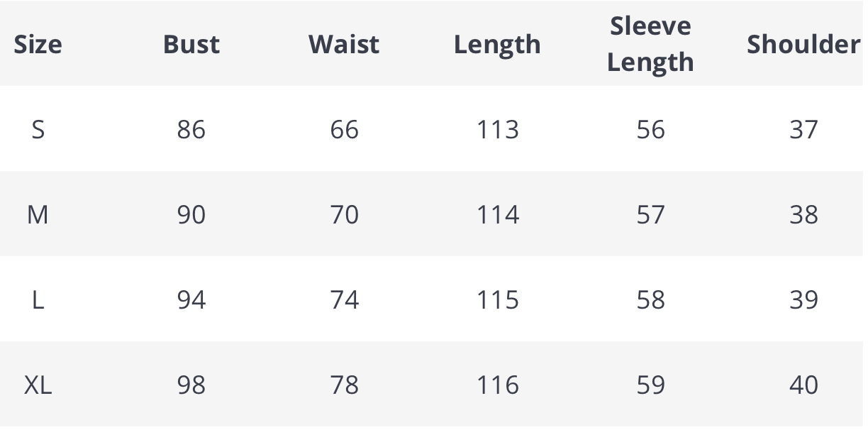Select bust value 98 in XL row
Image resolution: width=868 pixels, height=430 pixels.
[x=191, y=385]
